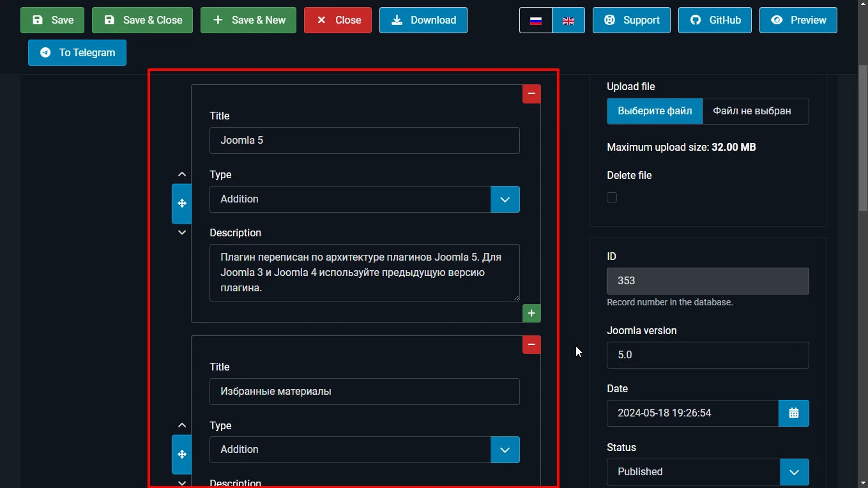Open the Support link

click(x=632, y=20)
